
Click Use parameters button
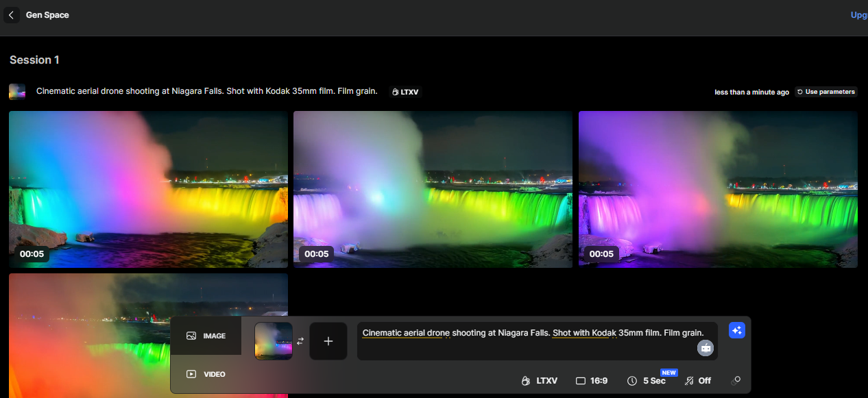pos(826,92)
